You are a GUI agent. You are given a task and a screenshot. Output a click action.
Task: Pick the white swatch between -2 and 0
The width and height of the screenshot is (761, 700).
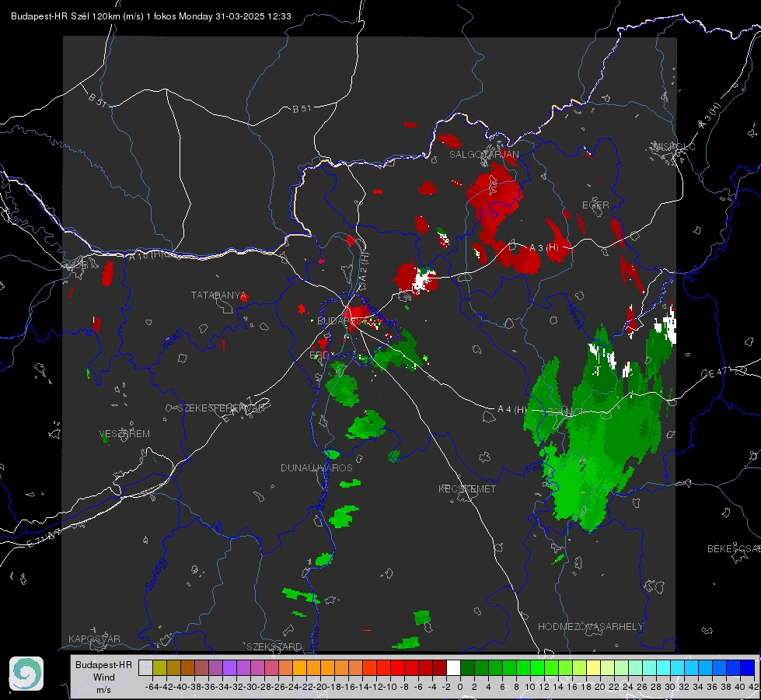[x=453, y=668]
